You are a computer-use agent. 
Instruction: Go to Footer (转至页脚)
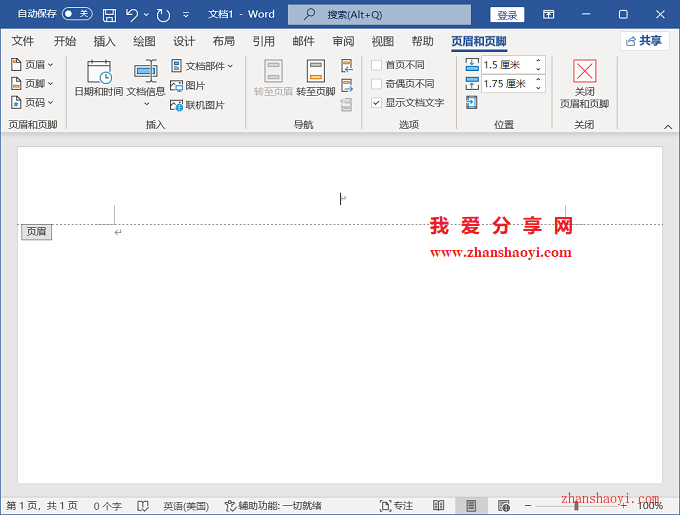(316, 78)
